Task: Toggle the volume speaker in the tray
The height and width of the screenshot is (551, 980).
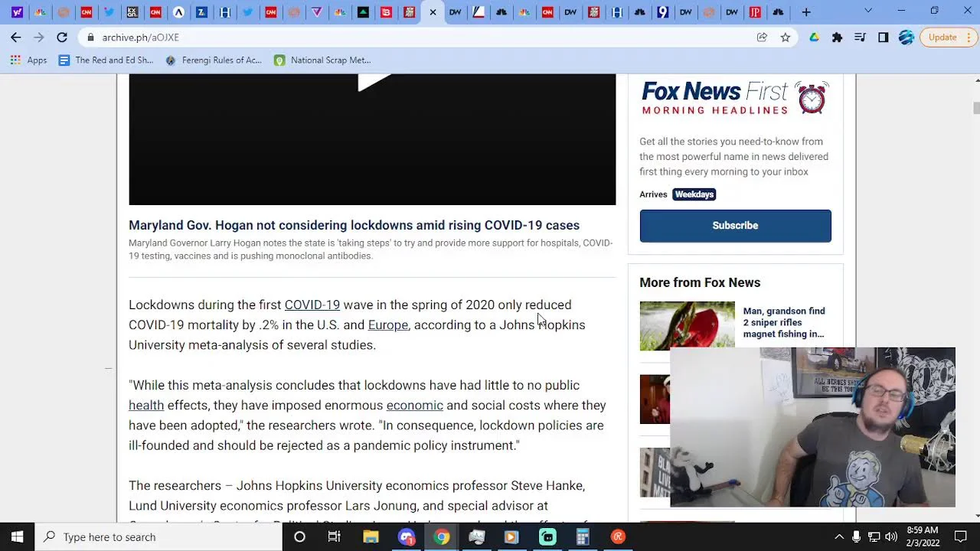Action: click(890, 536)
